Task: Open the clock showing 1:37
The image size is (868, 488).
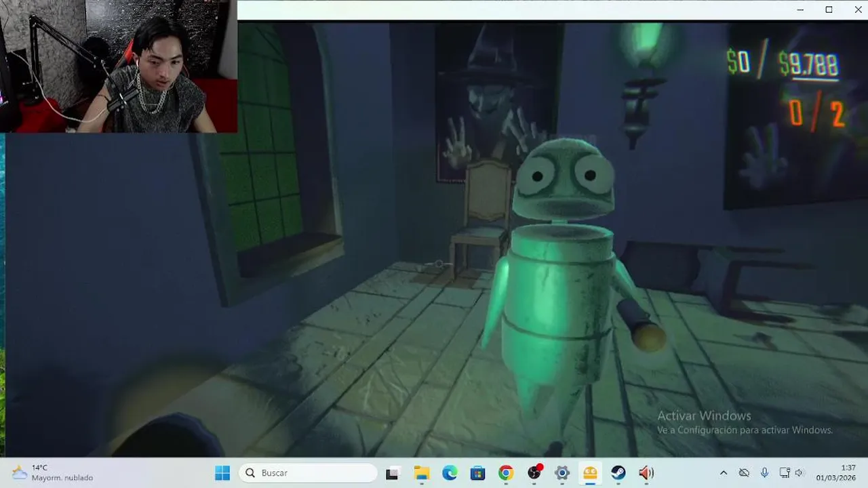Action: point(848,468)
